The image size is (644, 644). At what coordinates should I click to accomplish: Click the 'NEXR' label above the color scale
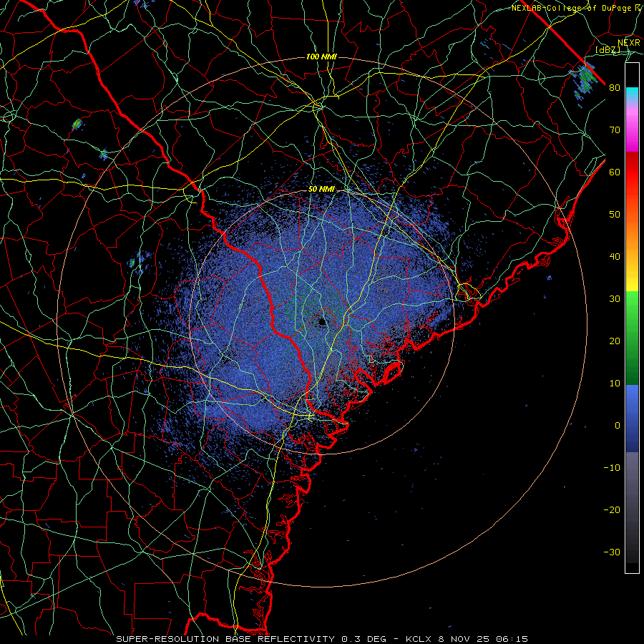tap(629, 43)
